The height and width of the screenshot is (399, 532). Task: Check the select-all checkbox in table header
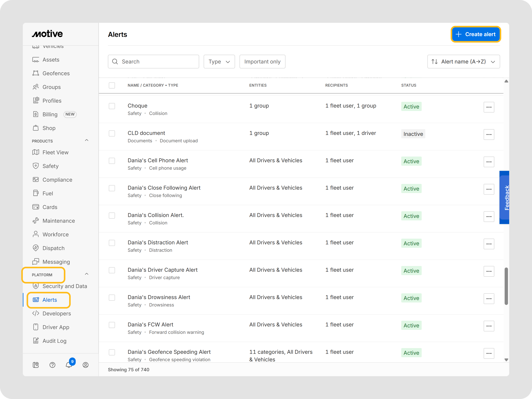click(x=112, y=85)
